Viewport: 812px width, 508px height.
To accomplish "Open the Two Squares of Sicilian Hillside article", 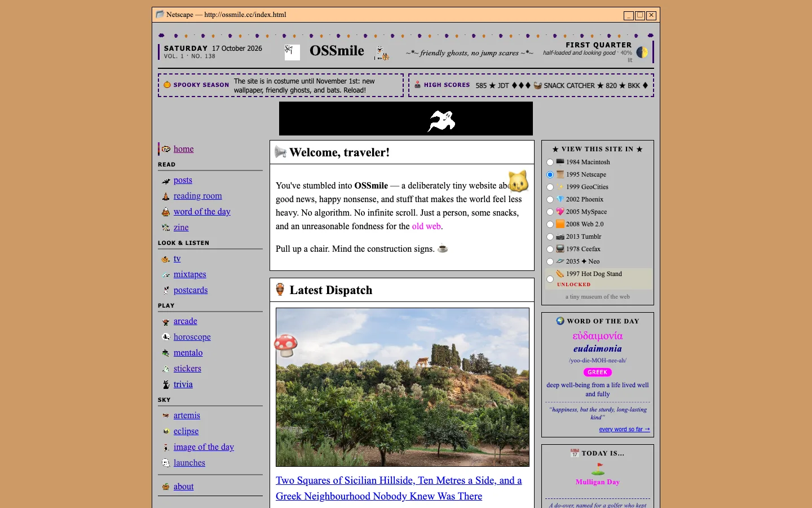I will point(399,488).
